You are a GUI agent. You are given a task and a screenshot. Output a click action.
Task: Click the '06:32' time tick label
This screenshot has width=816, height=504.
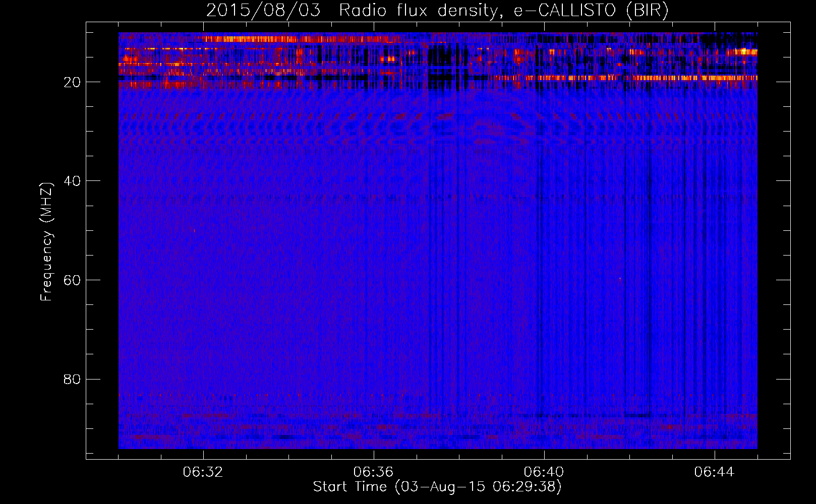[203, 472]
